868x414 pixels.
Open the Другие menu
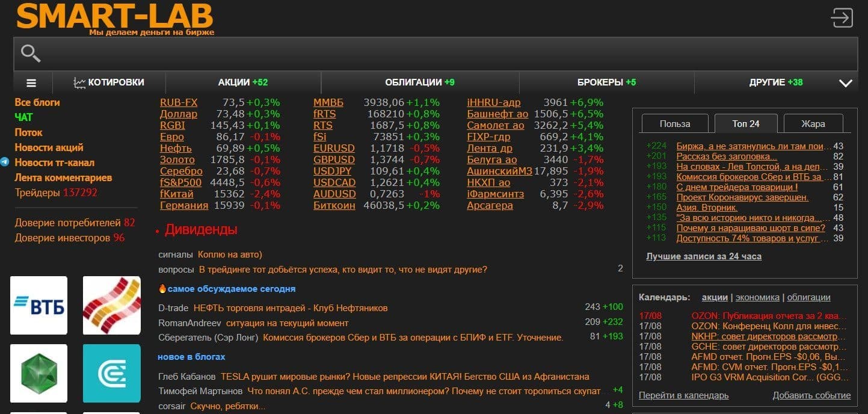pyautogui.click(x=776, y=82)
